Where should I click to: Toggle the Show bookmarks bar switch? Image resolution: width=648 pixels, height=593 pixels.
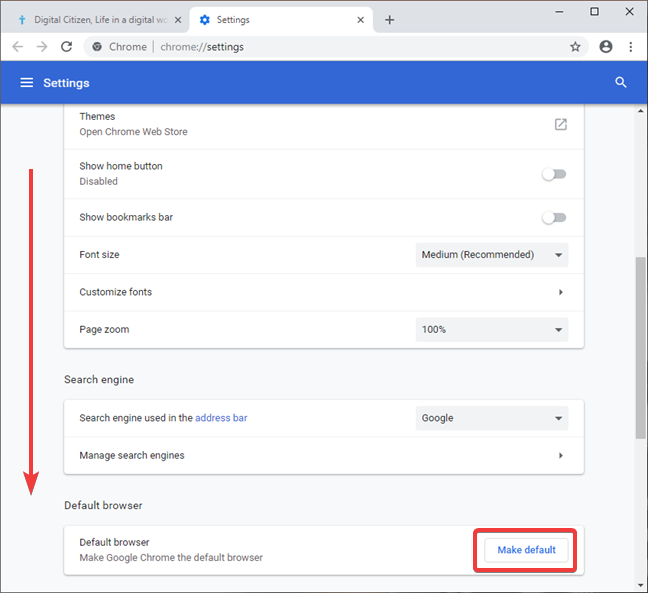click(554, 217)
